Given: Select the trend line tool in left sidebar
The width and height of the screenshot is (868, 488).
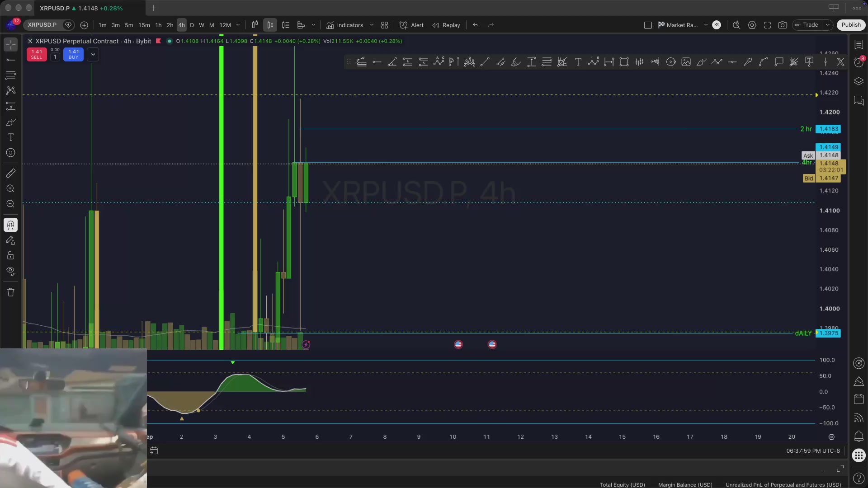Looking at the screenshot, I should [x=11, y=60].
